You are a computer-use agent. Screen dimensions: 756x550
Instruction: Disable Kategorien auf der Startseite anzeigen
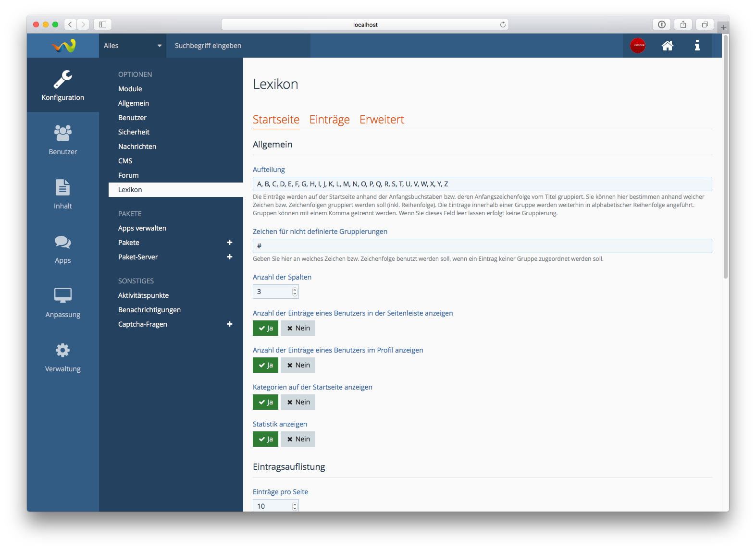coord(298,402)
